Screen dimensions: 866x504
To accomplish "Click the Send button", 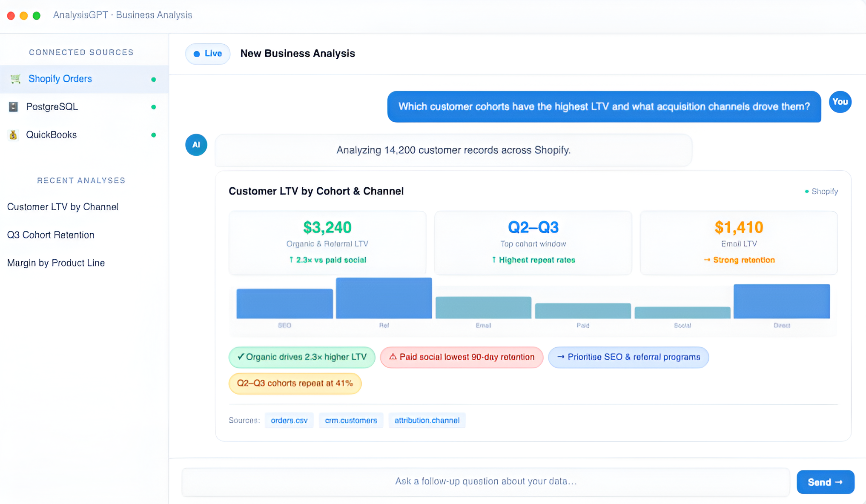I will click(825, 482).
